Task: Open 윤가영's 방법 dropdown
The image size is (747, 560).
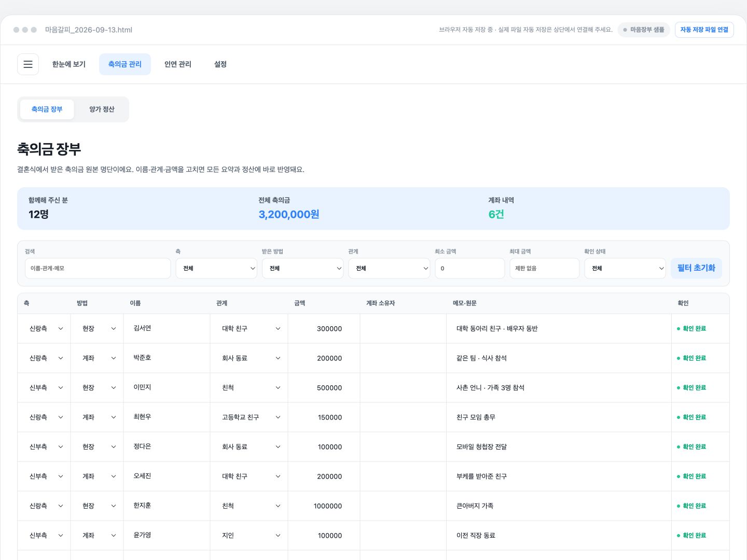Action: coord(99,536)
